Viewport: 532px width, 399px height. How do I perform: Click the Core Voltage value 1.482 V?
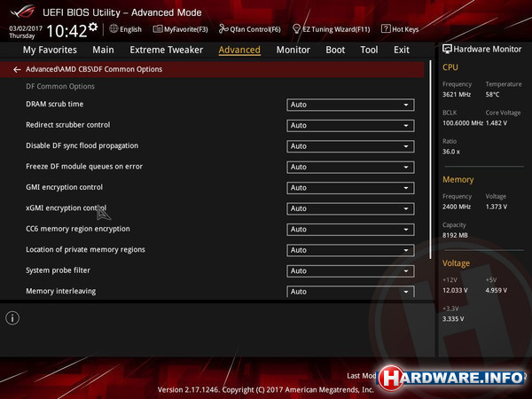point(496,123)
